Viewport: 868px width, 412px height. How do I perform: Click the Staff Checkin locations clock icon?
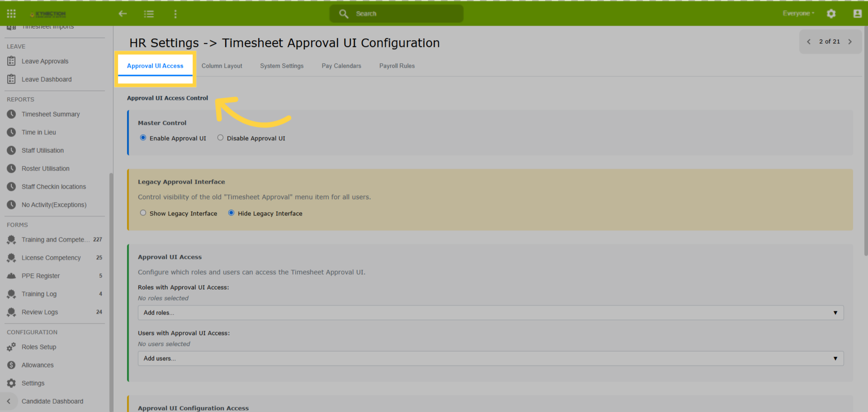(x=11, y=186)
